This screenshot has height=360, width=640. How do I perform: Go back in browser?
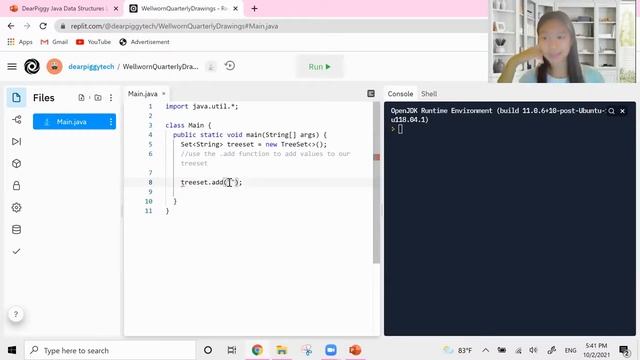(x=11, y=26)
